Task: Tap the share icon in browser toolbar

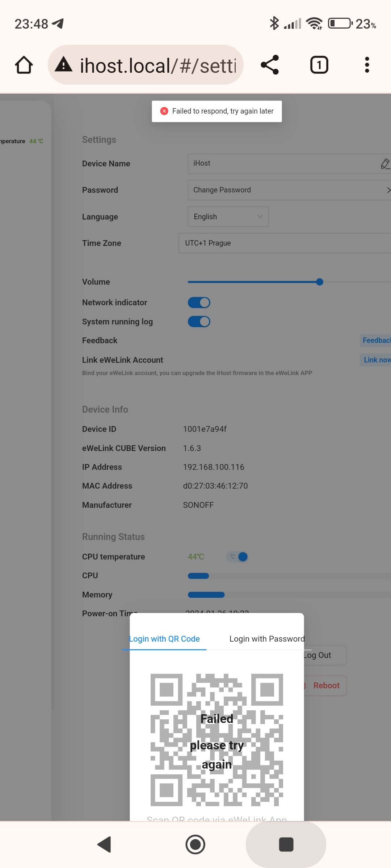Action: coord(270,65)
